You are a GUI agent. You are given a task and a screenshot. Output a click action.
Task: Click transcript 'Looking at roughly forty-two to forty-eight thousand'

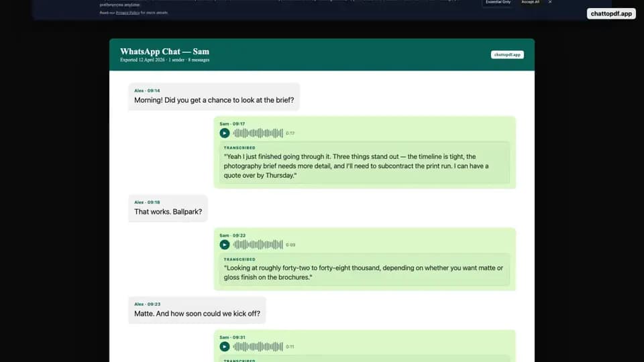coord(364,273)
